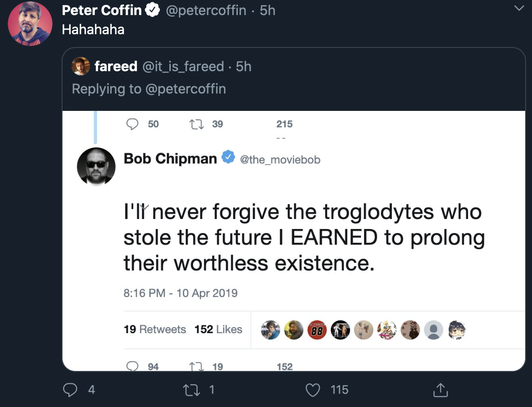Click the Bob Chipman avatar with sunglasses
Screen dimensions: 532x407
[x=96, y=167]
